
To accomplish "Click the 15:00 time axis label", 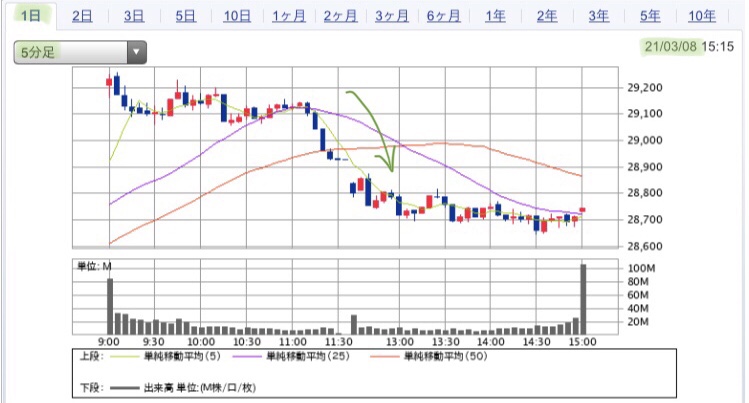I will click(x=582, y=342).
